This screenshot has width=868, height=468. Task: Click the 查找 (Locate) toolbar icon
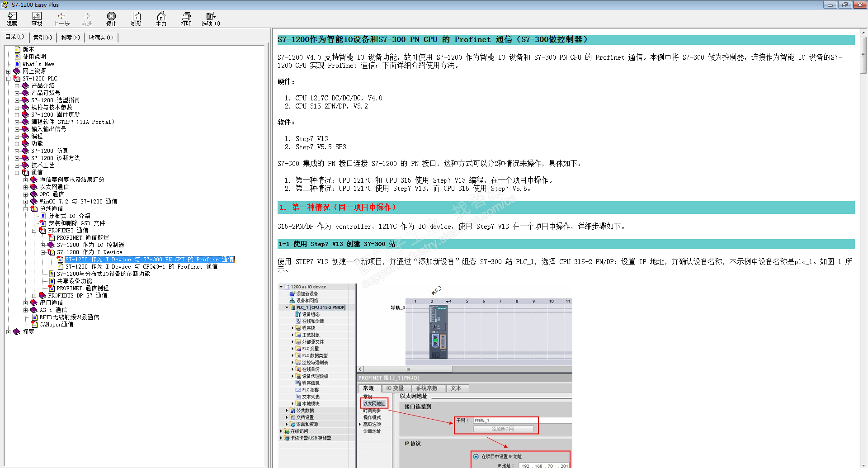click(x=37, y=19)
